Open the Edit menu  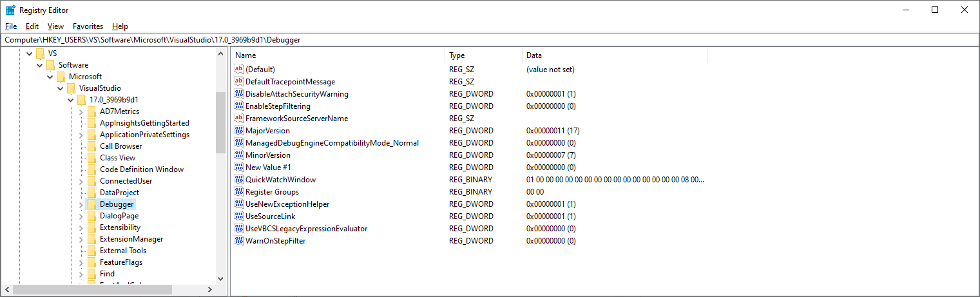pos(32,26)
